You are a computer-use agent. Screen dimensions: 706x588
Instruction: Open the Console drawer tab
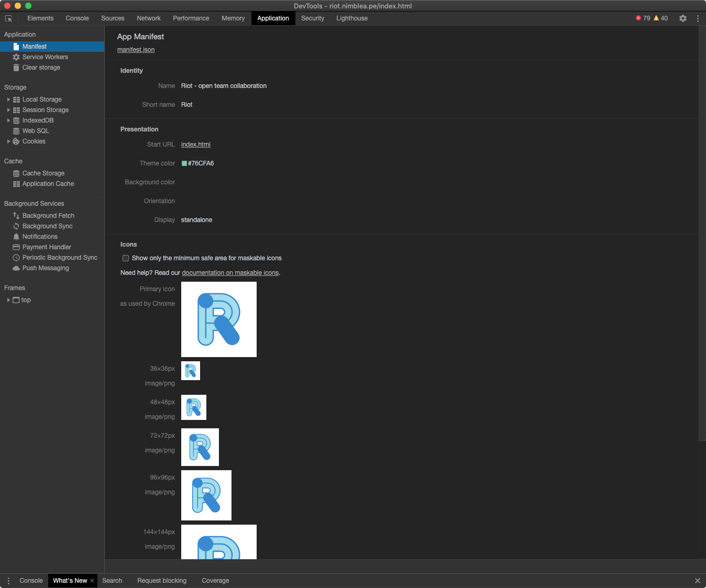tap(31, 581)
